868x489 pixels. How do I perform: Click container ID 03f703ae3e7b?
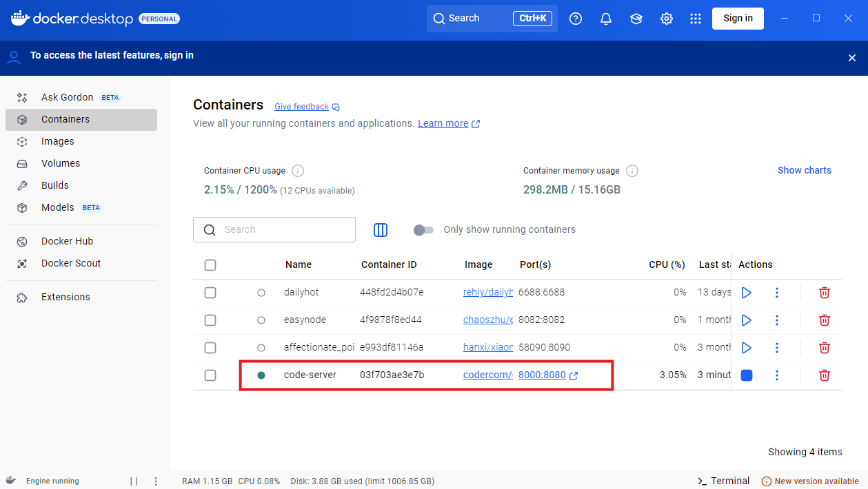[392, 375]
